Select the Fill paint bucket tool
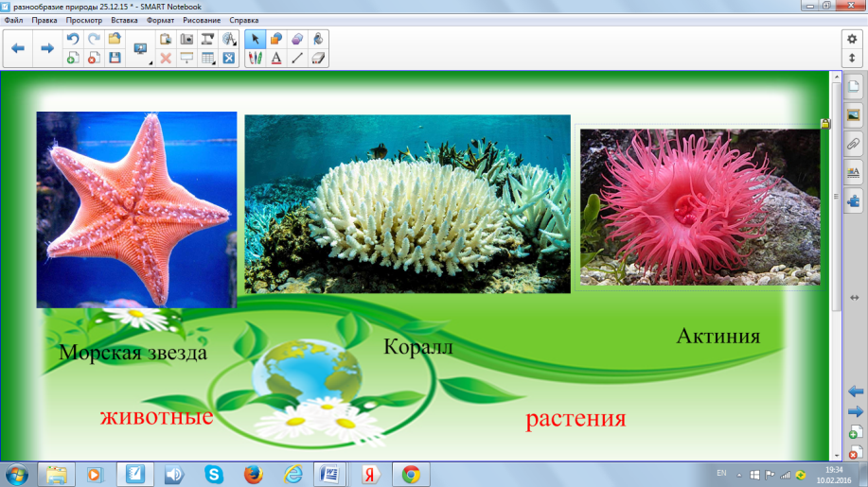Viewport: 868px width, 487px height. click(x=318, y=39)
